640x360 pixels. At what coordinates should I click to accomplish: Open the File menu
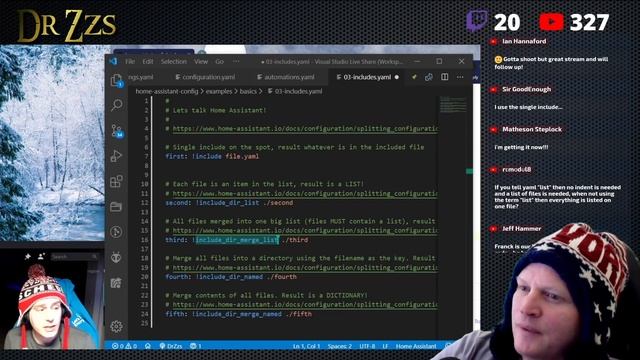pyautogui.click(x=130, y=62)
